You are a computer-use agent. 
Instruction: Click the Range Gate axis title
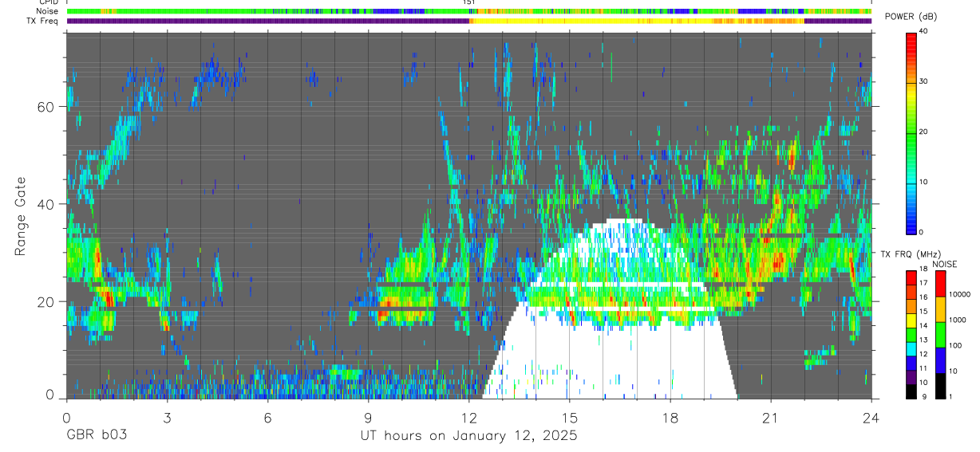pos(21,216)
